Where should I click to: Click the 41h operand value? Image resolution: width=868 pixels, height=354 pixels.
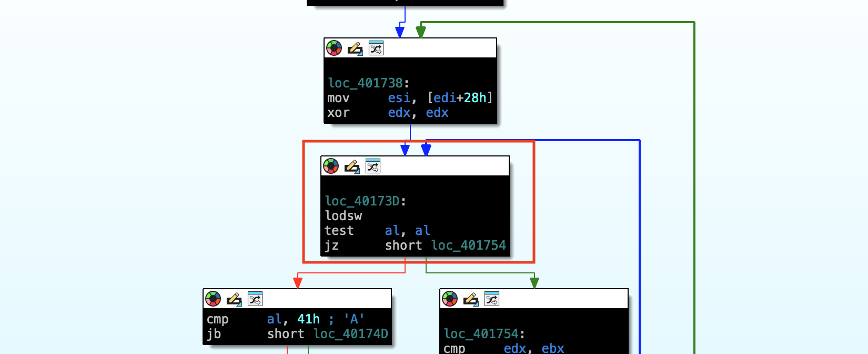[308, 319]
